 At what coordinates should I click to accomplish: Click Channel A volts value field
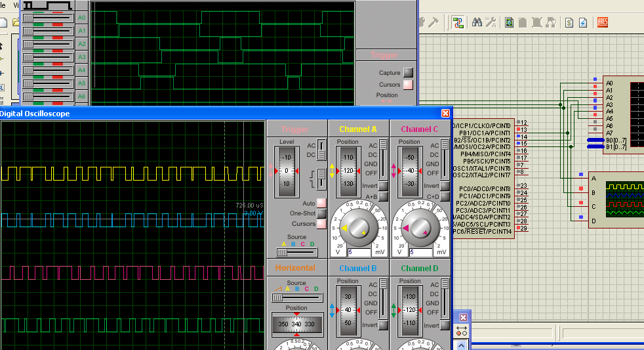pyautogui.click(x=360, y=252)
